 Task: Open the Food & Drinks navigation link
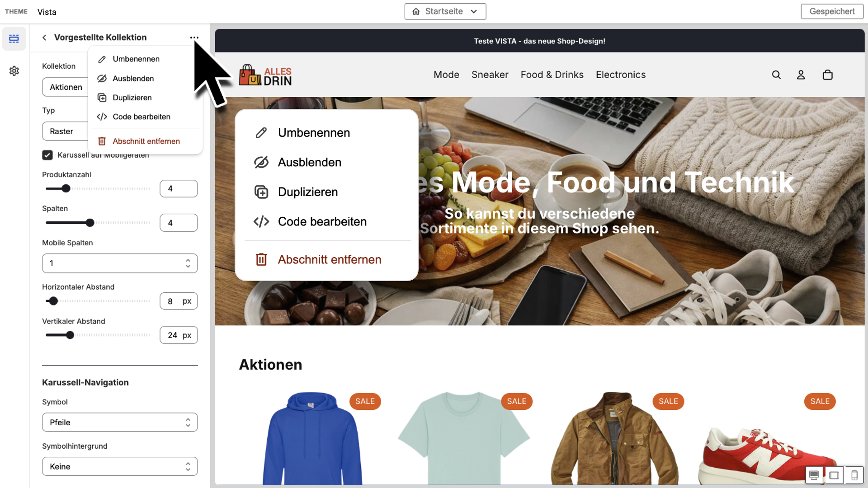point(552,75)
